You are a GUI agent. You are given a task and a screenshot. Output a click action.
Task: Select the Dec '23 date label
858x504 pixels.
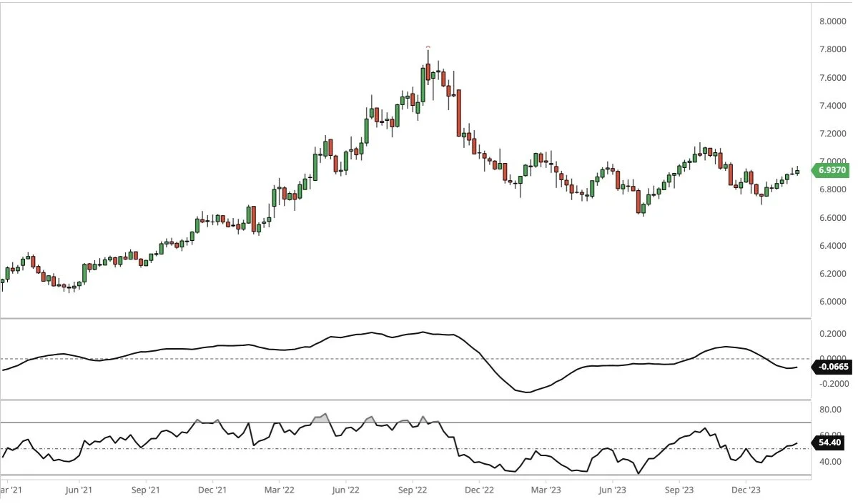[746, 490]
